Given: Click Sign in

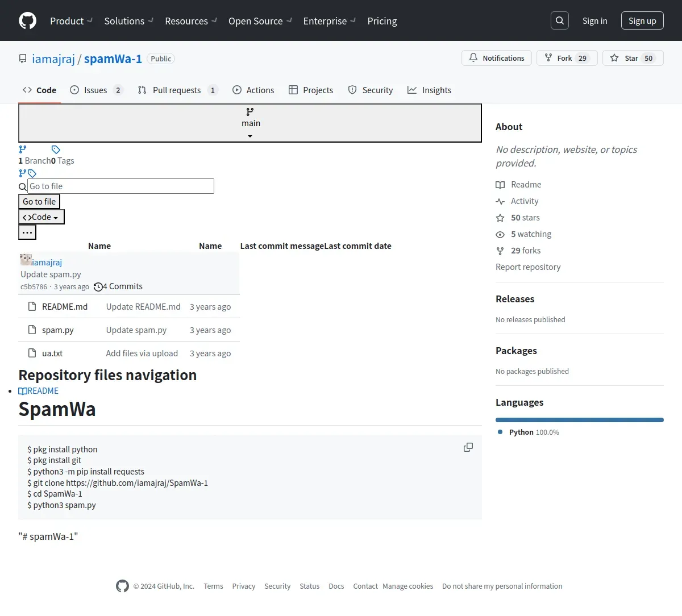Looking at the screenshot, I should tap(594, 20).
